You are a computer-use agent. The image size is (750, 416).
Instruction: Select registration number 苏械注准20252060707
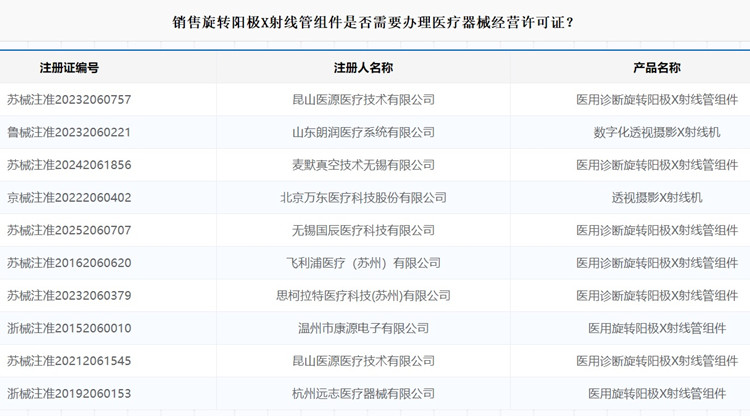pos(69,230)
